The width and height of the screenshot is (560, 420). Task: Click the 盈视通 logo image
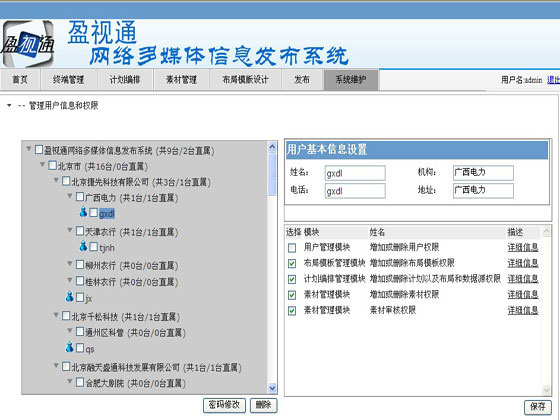tap(28, 44)
